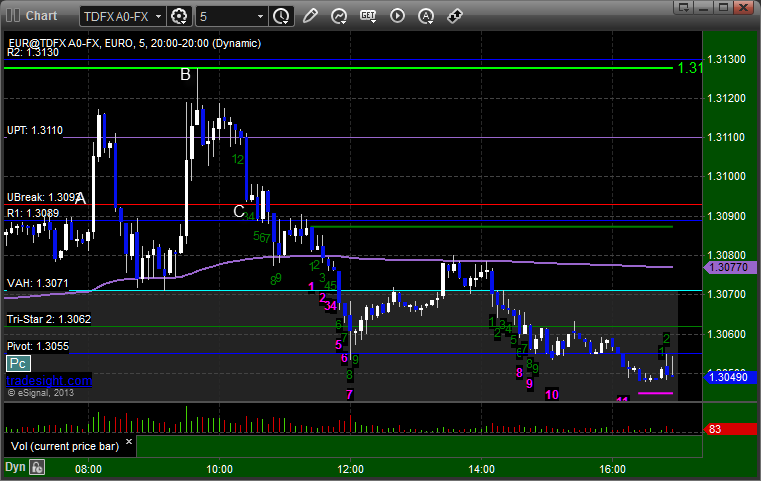Select the R1: 1.3089 level label

[x=33, y=213]
